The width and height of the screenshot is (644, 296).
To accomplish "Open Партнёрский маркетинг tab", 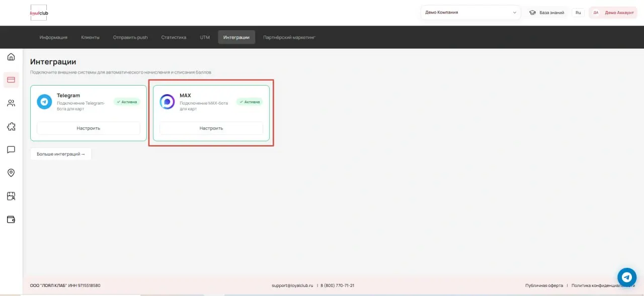I will tap(289, 37).
